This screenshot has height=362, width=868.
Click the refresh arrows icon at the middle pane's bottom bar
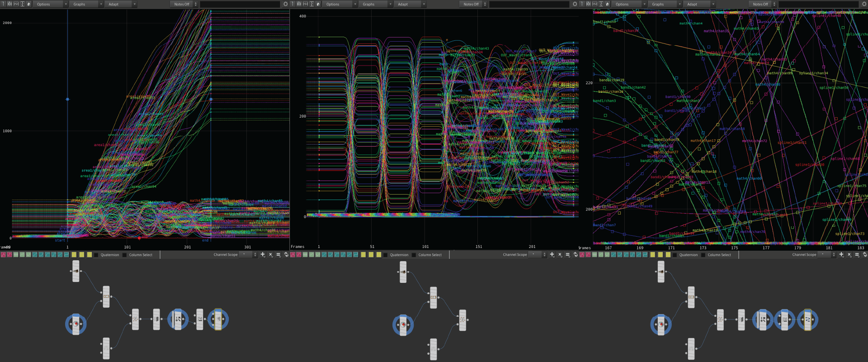[576, 255]
